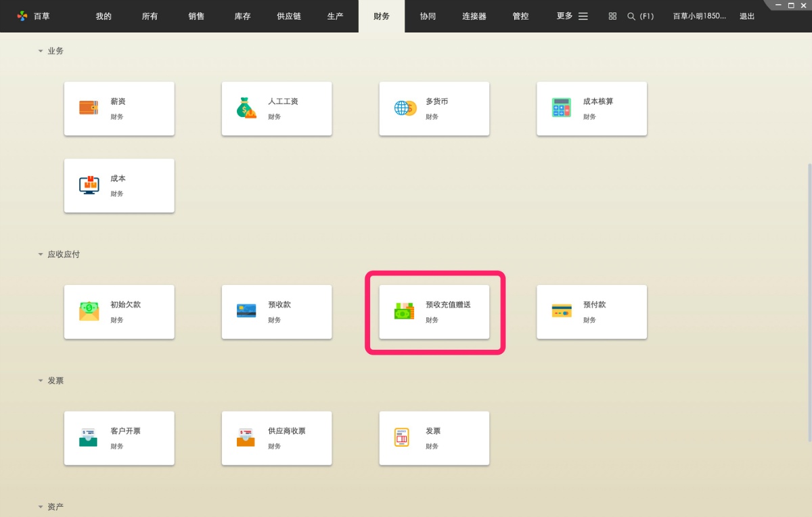
Task: Collapse the 应收应付 section
Action: tap(41, 254)
